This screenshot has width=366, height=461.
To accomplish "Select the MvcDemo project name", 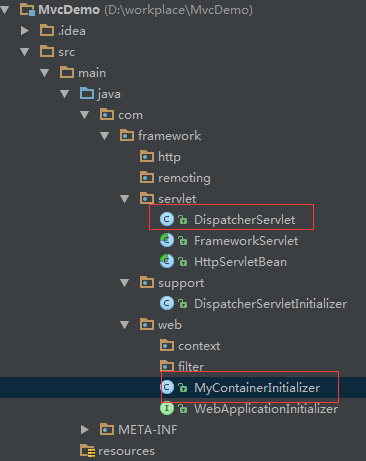I will coord(69,10).
